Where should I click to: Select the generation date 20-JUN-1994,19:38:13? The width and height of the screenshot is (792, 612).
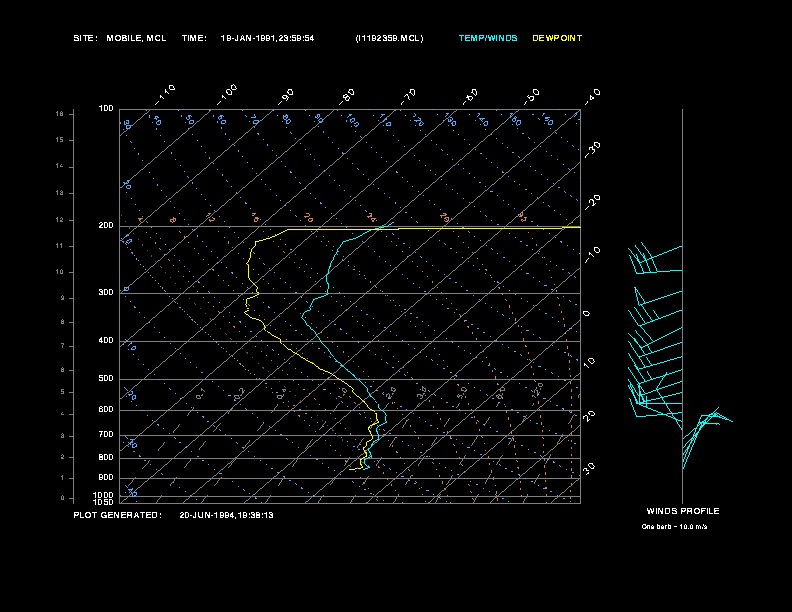point(226,515)
